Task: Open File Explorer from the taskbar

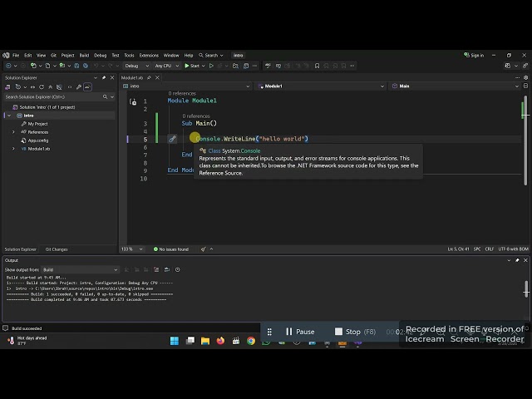Action: [x=205, y=341]
